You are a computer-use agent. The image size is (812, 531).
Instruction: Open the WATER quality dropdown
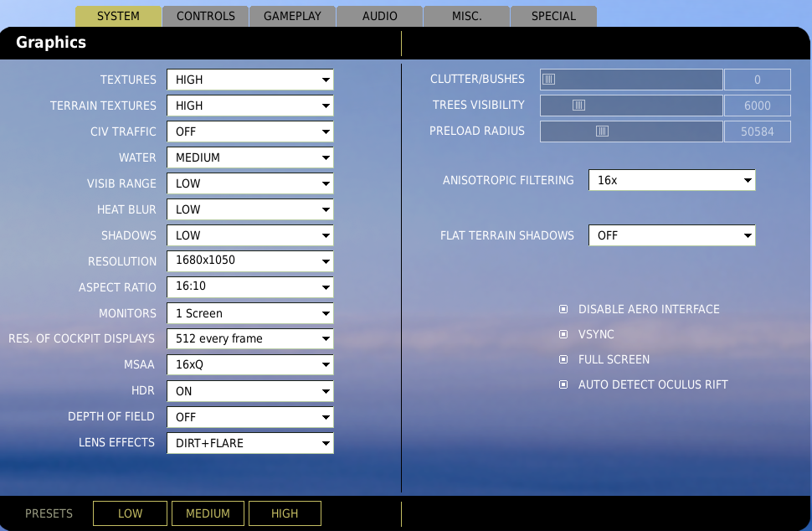coord(250,157)
